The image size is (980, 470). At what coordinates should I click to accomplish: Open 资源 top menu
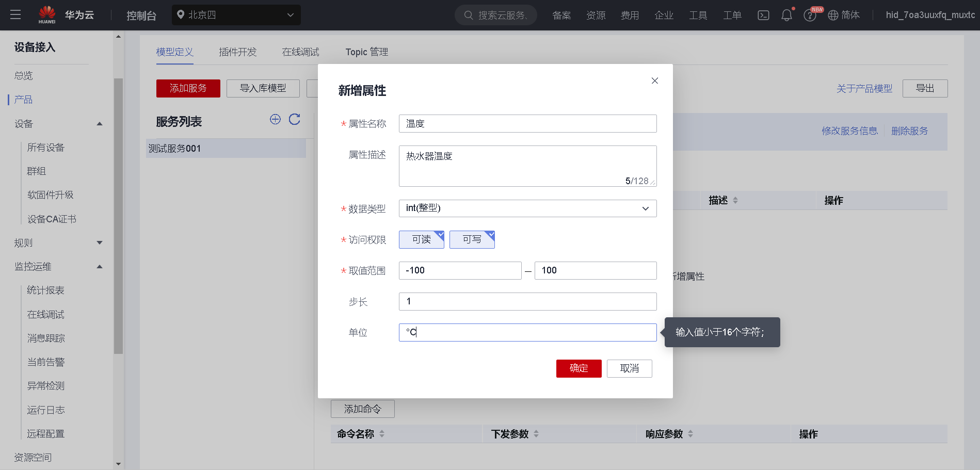coord(596,15)
